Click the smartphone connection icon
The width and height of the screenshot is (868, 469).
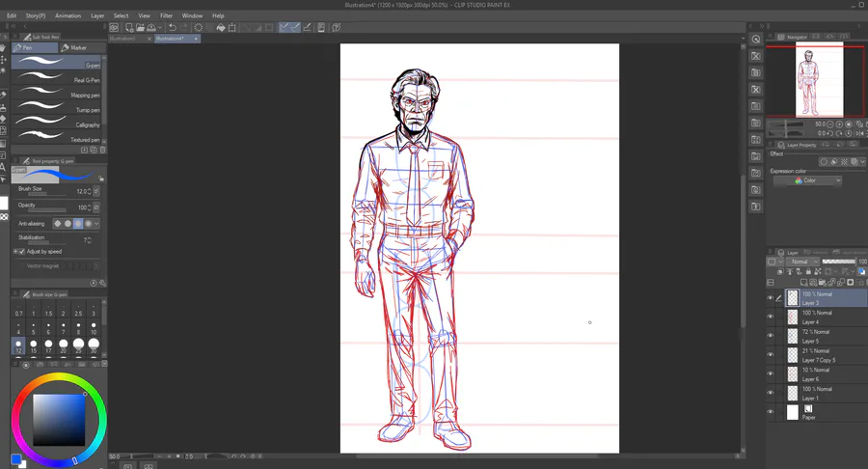click(321, 27)
